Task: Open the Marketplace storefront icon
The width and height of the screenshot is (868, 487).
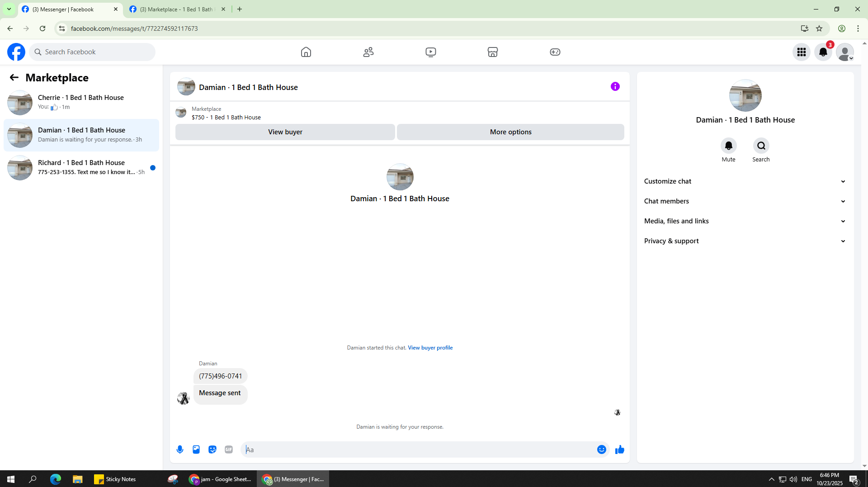Action: [x=493, y=52]
